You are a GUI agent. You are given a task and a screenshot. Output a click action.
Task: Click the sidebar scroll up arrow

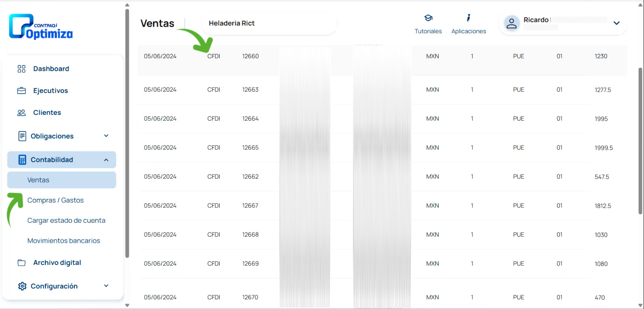[127, 5]
